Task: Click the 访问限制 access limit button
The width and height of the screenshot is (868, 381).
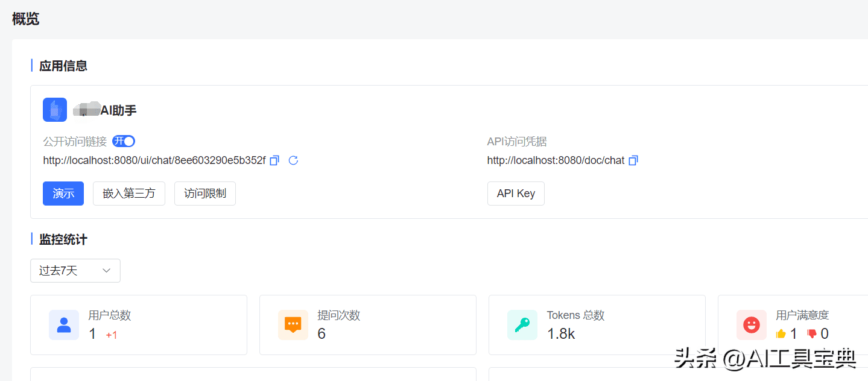Action: tap(205, 194)
